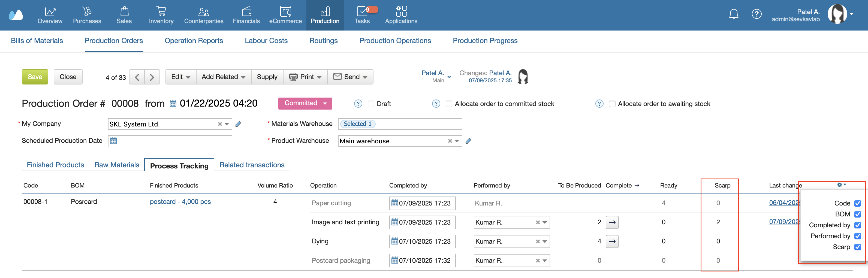Image resolution: width=868 pixels, height=278 pixels.
Task: Expand the Edit dropdown
Action: coord(181,77)
